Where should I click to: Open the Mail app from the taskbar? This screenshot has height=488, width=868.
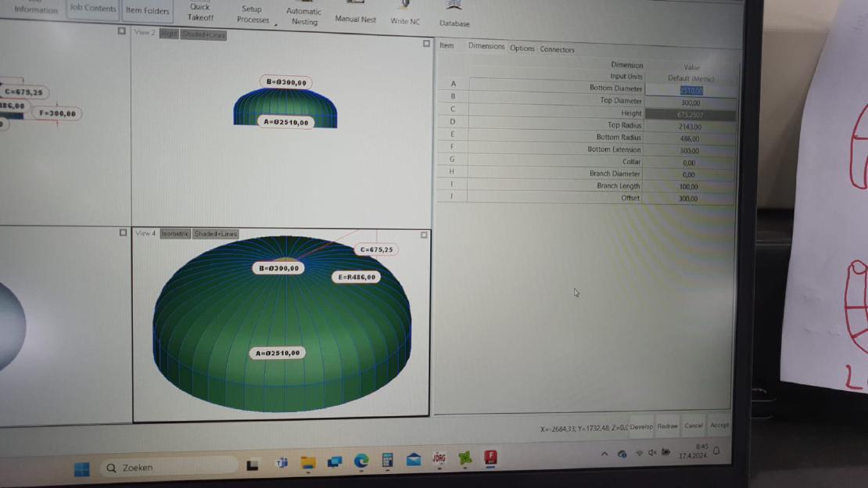(x=414, y=459)
